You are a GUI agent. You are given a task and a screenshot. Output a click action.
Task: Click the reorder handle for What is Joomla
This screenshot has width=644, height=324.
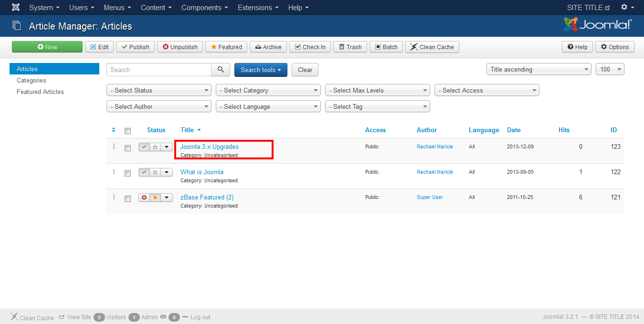(x=114, y=171)
